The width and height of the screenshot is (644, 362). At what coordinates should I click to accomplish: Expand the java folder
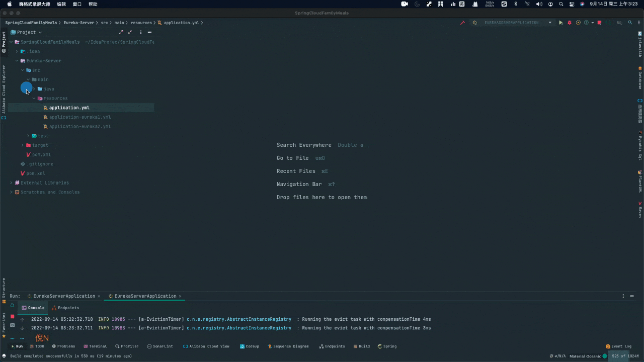point(34,89)
